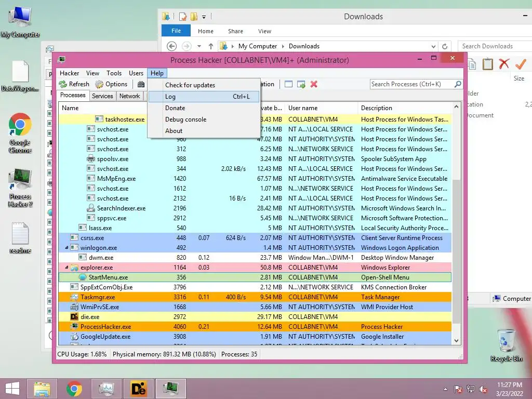Open My Computer desktop icon

tap(20, 22)
